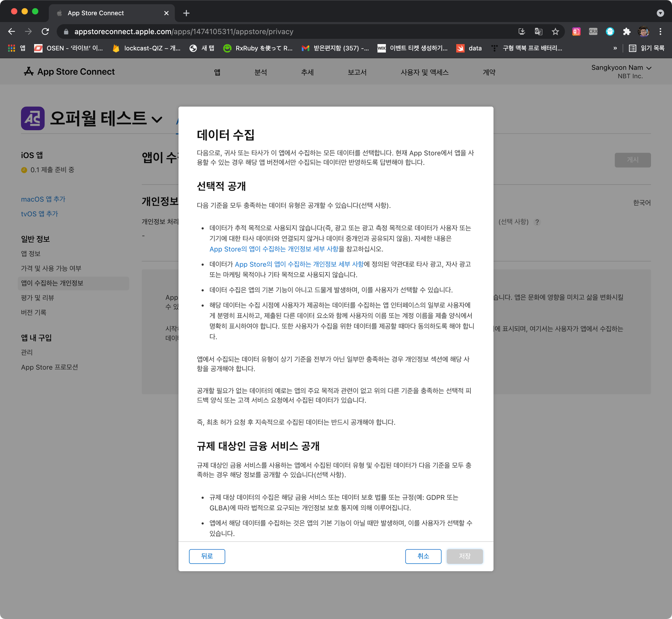The image size is (672, 619).
Task: Click the macOS 앱 추가 link
Action: (x=43, y=199)
